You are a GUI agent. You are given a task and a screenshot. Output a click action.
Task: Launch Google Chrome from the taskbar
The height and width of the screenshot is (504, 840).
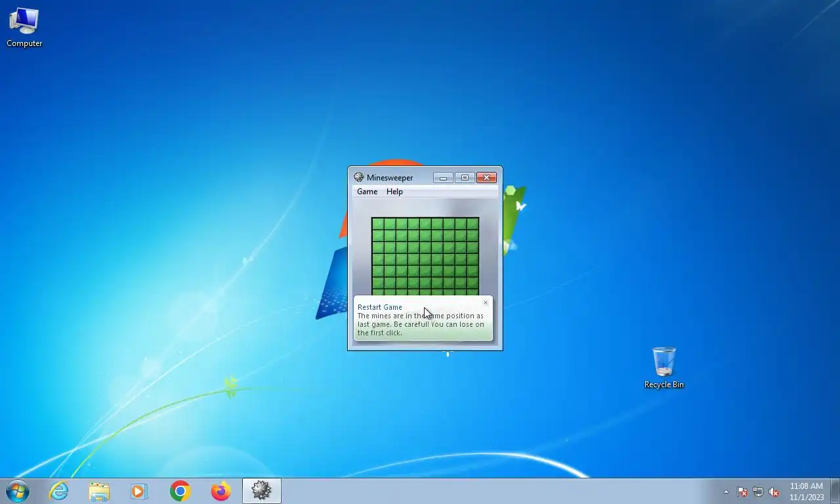point(180,491)
